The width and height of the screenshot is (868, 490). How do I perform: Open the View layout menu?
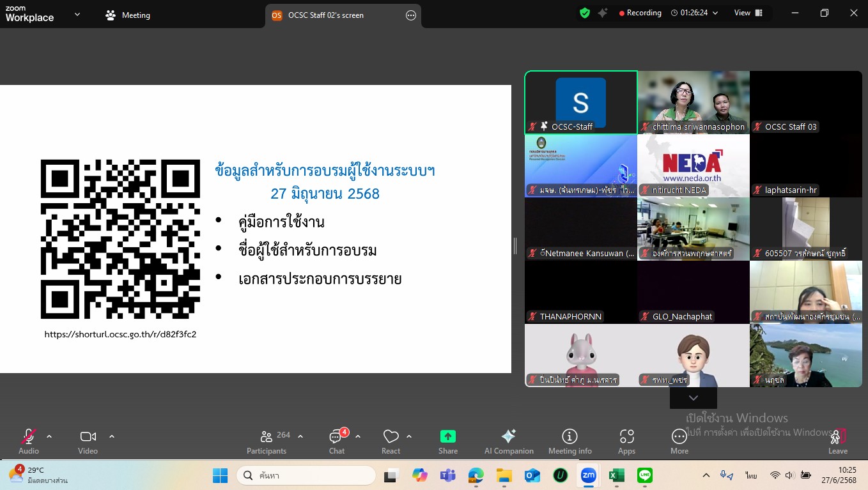tap(748, 13)
